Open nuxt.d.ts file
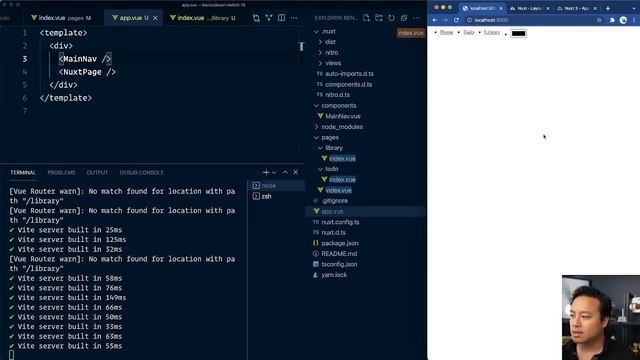 click(x=333, y=233)
